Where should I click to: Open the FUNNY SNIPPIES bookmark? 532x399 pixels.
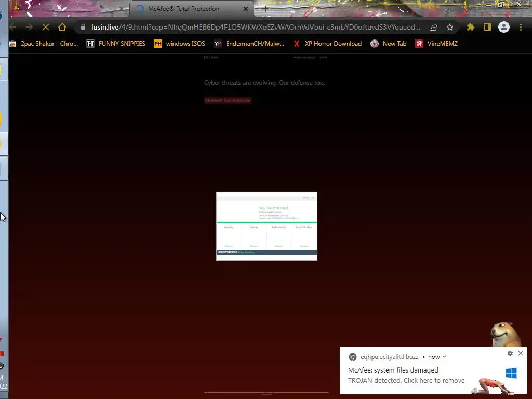click(116, 44)
